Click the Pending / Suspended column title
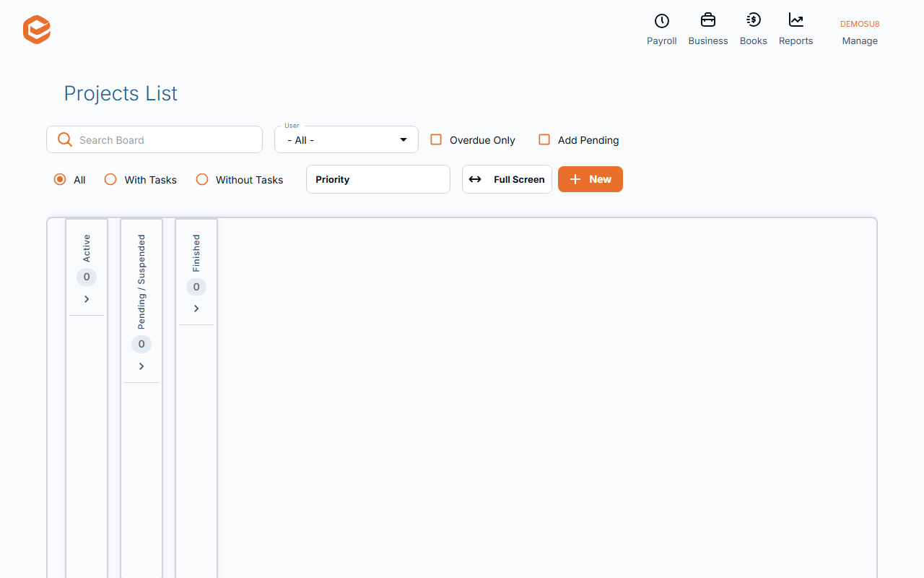Viewport: 924px width, 578px height. click(141, 282)
